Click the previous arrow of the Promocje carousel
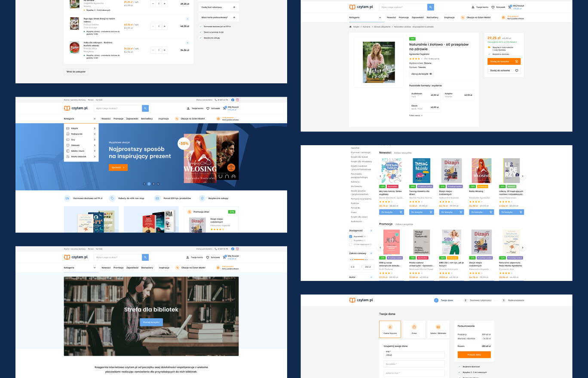The image size is (588, 378). (x=380, y=247)
